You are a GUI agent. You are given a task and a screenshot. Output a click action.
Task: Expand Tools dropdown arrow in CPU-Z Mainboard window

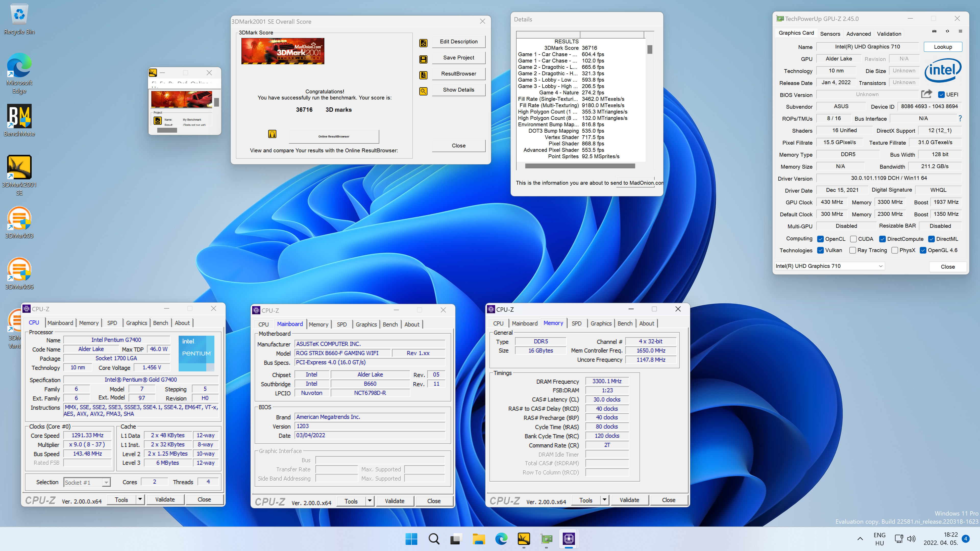[x=369, y=501]
